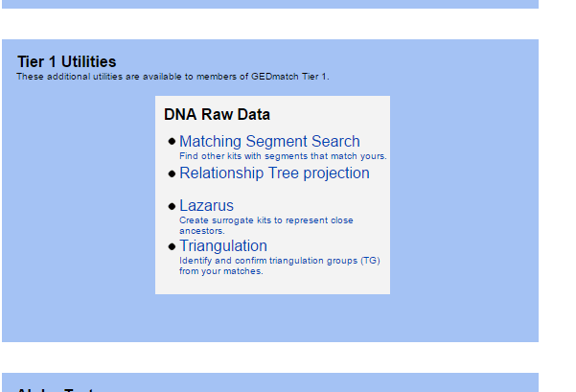Click 'Create surrogate kits' description text

(266, 220)
